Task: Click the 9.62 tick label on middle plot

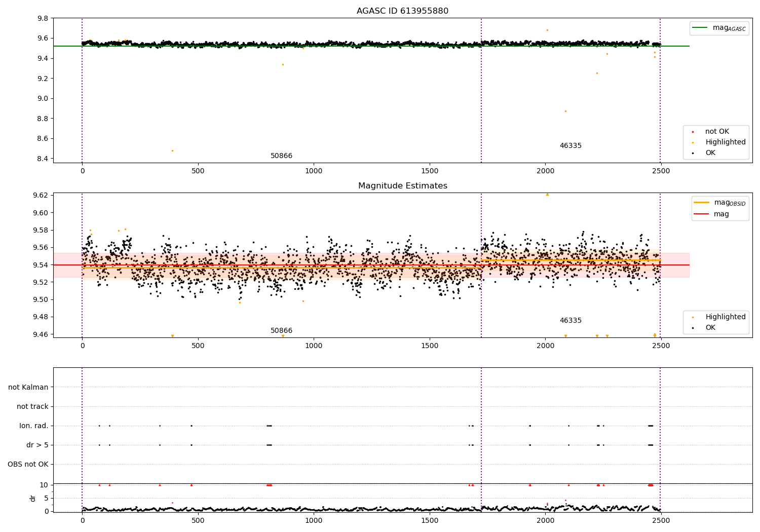Action: tap(41, 196)
